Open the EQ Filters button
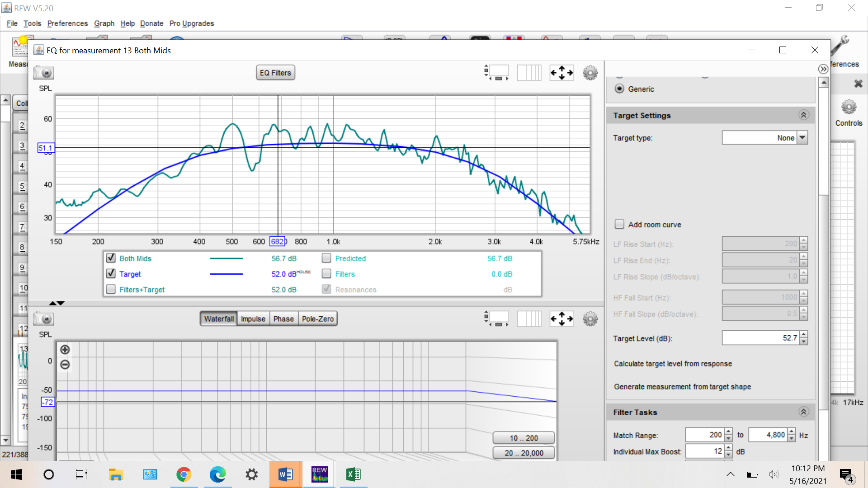Viewport: 868px width, 488px height. (275, 73)
